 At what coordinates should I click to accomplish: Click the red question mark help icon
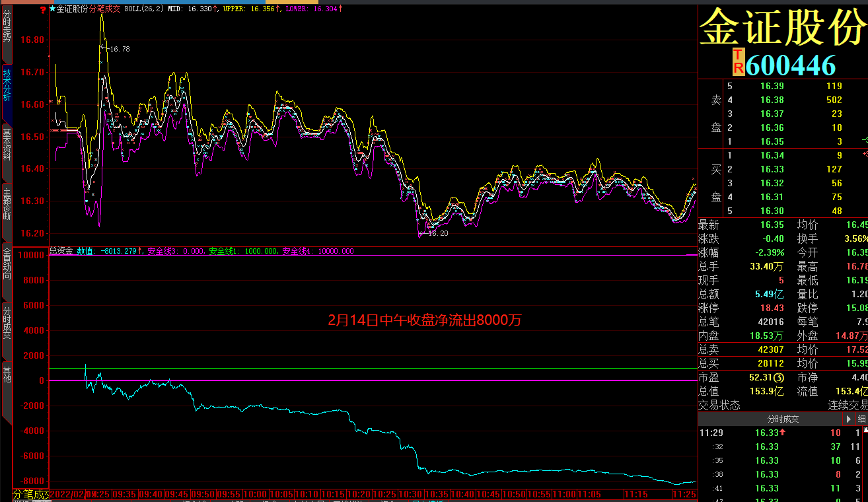(43, 10)
